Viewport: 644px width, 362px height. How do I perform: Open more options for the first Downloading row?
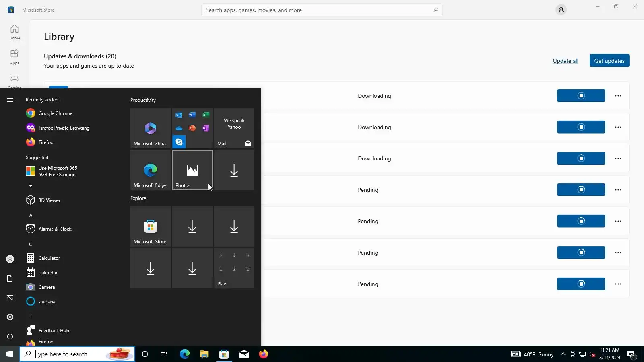pos(618,96)
